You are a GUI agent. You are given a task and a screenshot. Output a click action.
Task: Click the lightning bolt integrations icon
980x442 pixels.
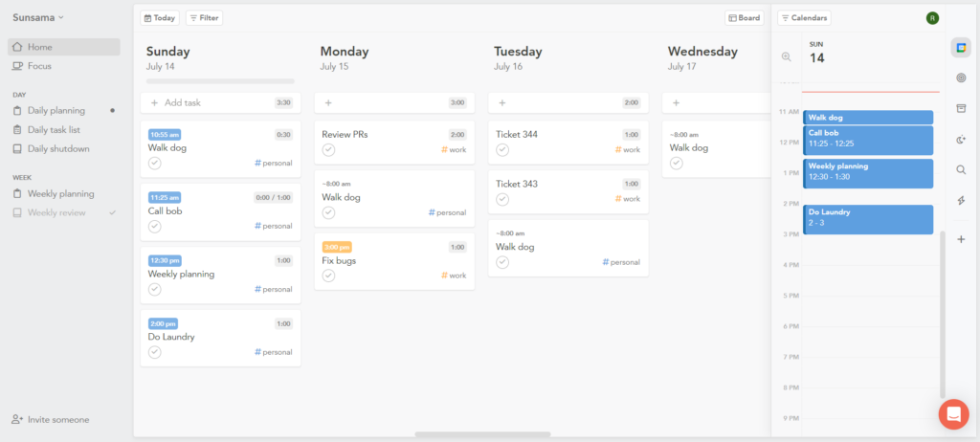click(961, 200)
